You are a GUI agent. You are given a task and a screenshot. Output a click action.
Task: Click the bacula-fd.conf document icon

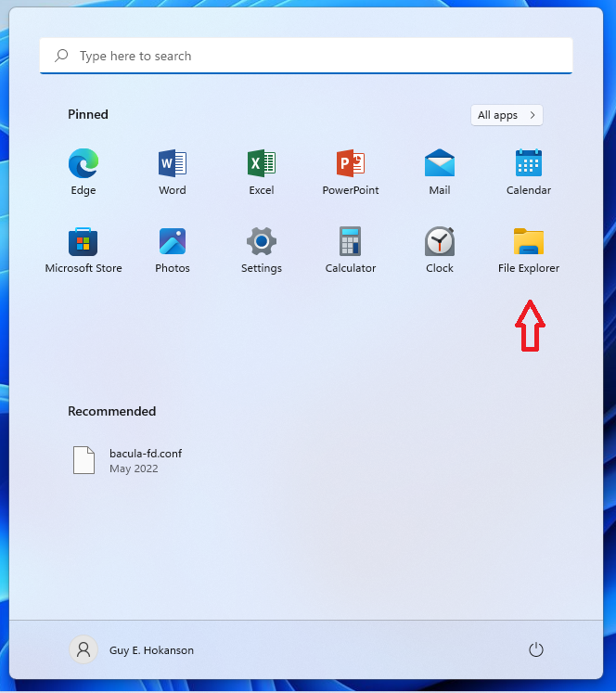[83, 460]
